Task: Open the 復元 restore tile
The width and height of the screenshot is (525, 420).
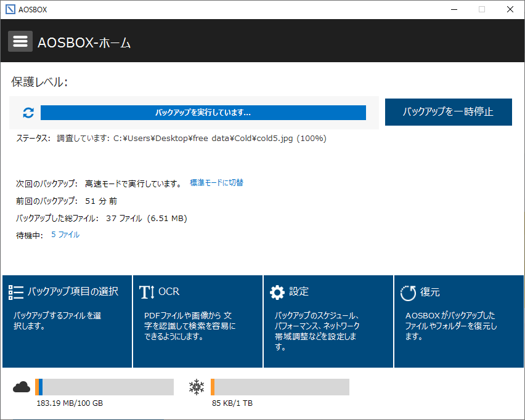Action: click(458, 321)
